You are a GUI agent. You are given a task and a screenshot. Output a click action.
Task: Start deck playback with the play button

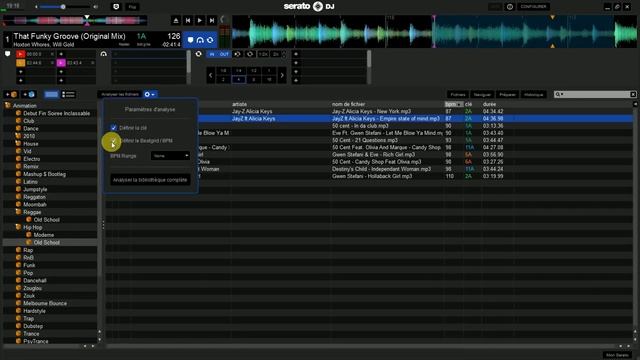click(200, 20)
